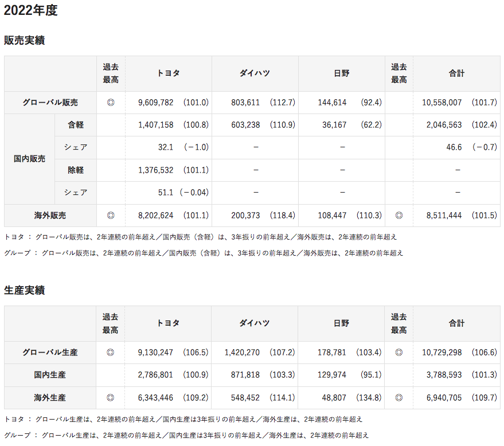Image resolution: width=504 pixels, height=446 pixels.
Task: Click the 合計 ◎ mark in 海外生産 row
Action: (399, 397)
